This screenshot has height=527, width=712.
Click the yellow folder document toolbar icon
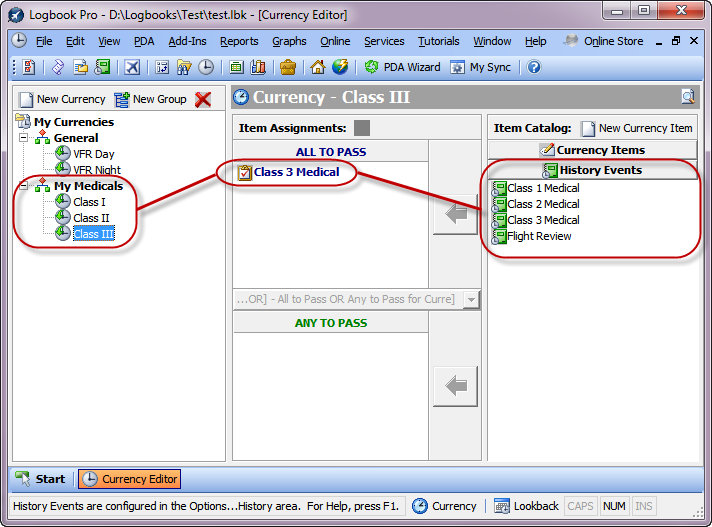(80, 67)
